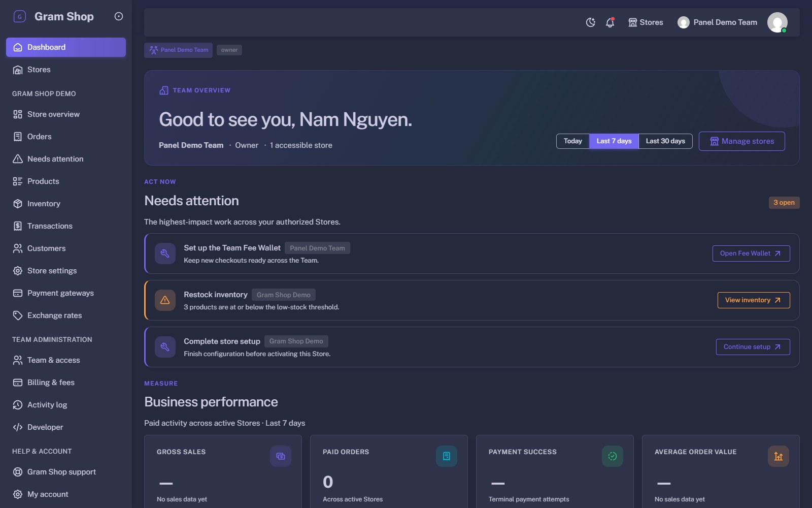Click Gram Shop Demo tag on Restock inventory
Screen dimensions: 812x508
(284, 295)
